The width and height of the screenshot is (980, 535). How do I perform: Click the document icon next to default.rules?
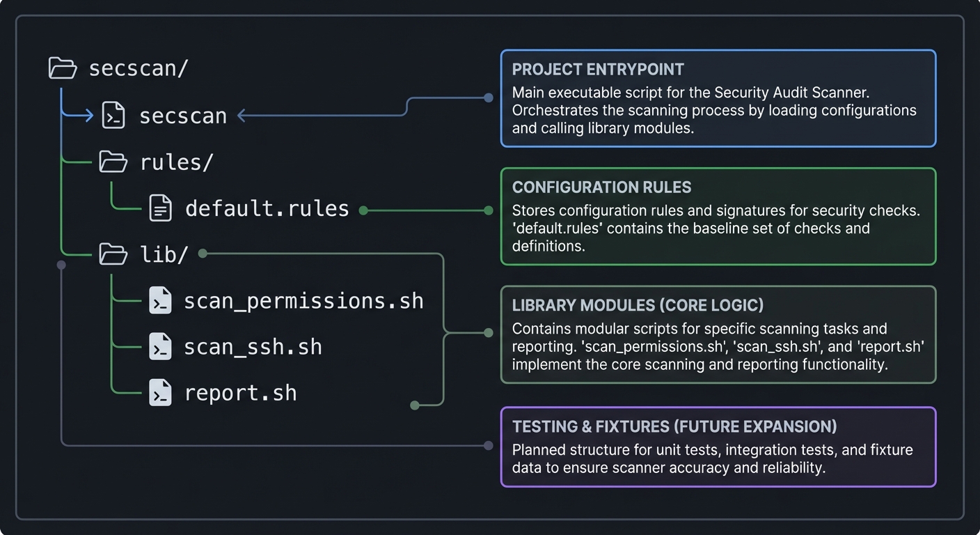click(x=159, y=207)
